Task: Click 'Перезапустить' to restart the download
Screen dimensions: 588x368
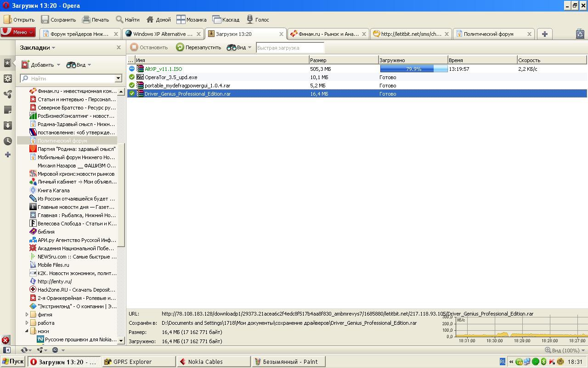Action: point(198,47)
